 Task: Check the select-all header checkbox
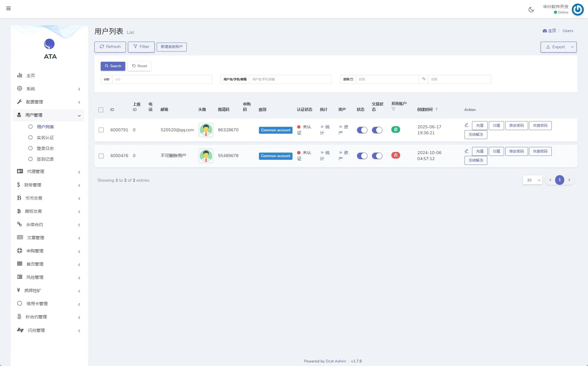coord(101,110)
